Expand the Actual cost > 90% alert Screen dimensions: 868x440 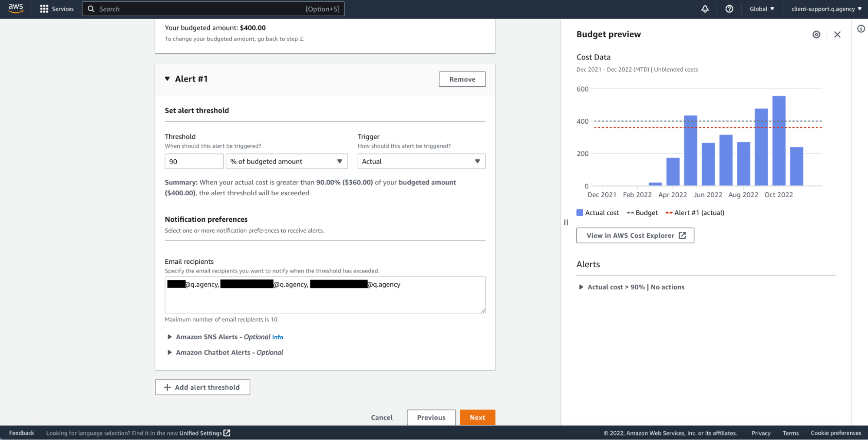tap(581, 287)
